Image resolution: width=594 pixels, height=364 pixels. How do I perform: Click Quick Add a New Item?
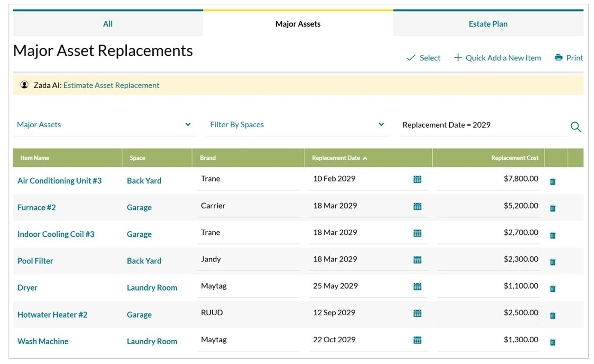pyautogui.click(x=498, y=58)
